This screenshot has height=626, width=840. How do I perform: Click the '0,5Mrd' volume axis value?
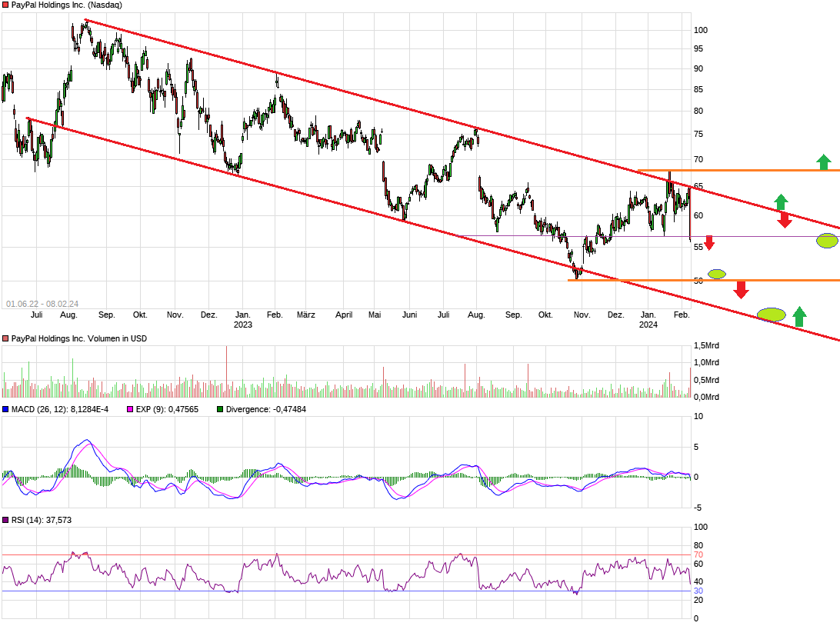706,380
